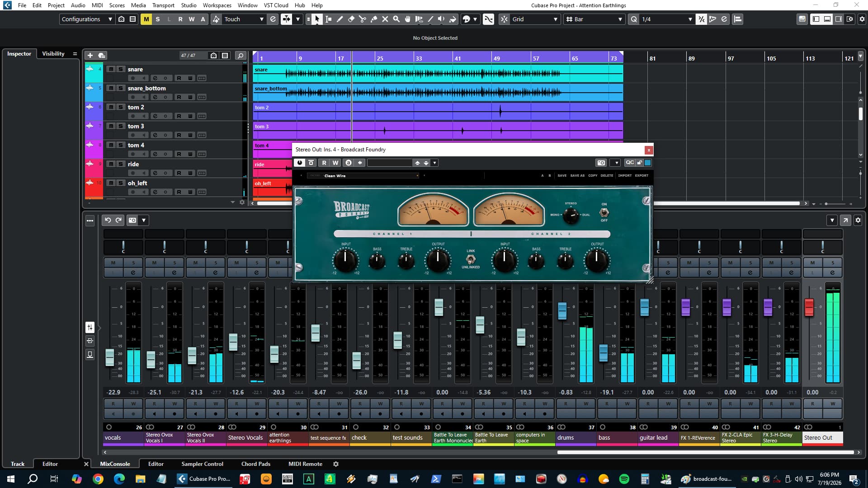Select the Comp hand tool

[408, 19]
